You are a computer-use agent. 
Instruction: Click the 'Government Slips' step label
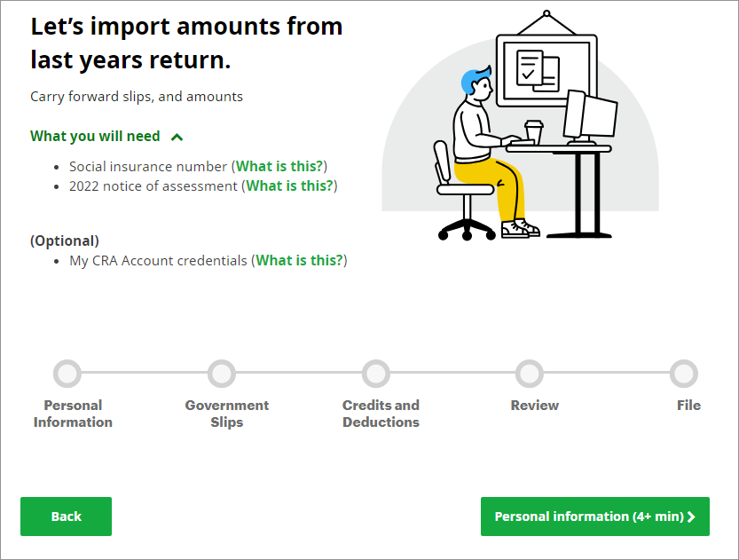click(227, 414)
